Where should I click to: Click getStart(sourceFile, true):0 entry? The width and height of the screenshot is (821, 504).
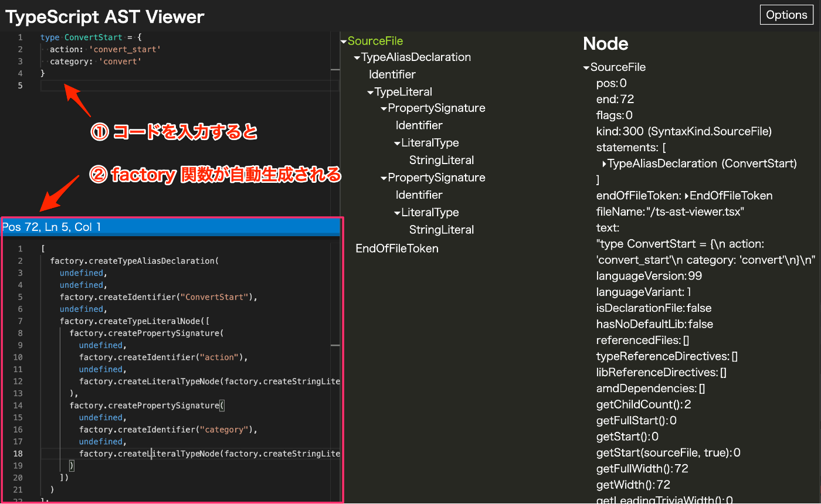[669, 453]
